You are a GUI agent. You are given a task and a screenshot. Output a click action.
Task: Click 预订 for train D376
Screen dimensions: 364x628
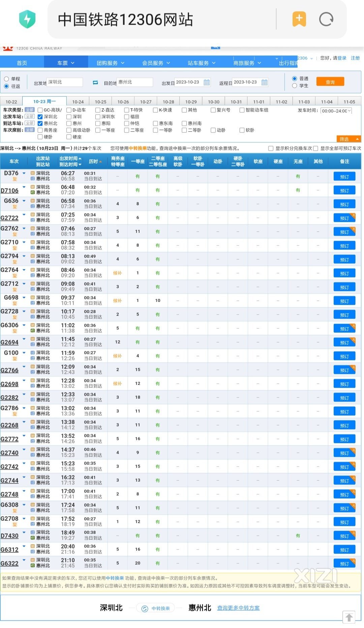pos(344,177)
